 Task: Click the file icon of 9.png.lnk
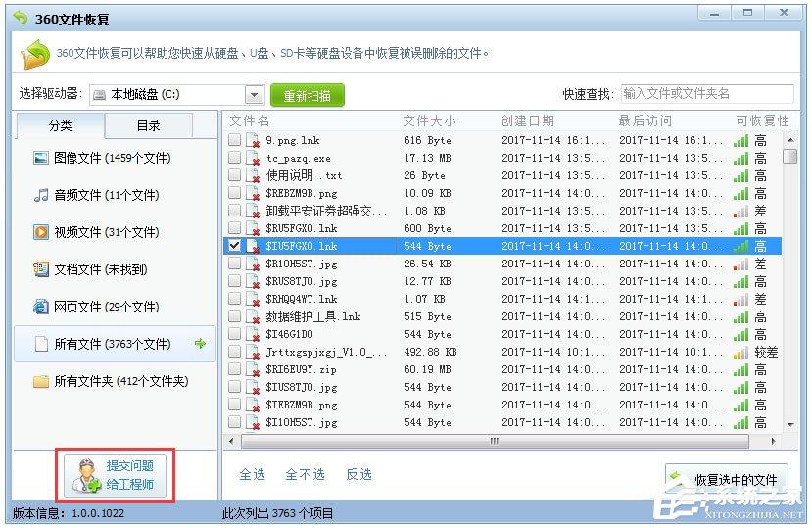coord(253,140)
